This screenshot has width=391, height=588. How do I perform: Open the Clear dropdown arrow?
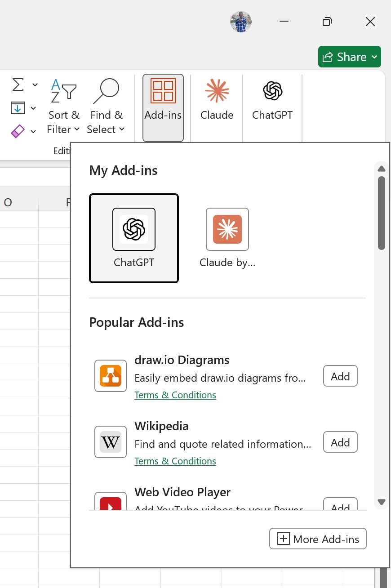(x=33, y=131)
